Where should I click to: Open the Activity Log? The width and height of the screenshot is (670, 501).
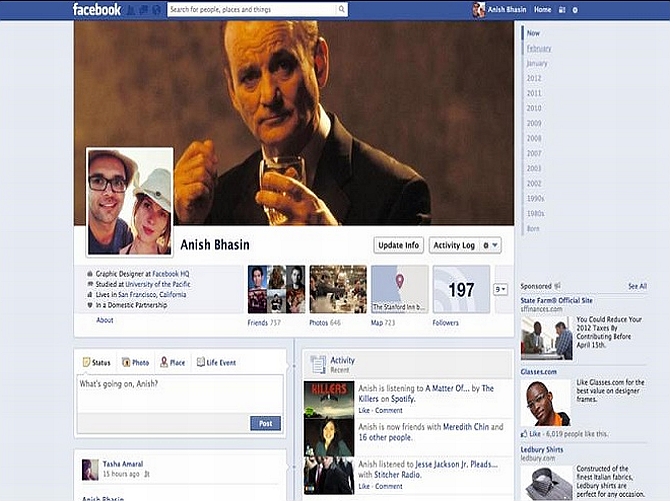(x=454, y=245)
